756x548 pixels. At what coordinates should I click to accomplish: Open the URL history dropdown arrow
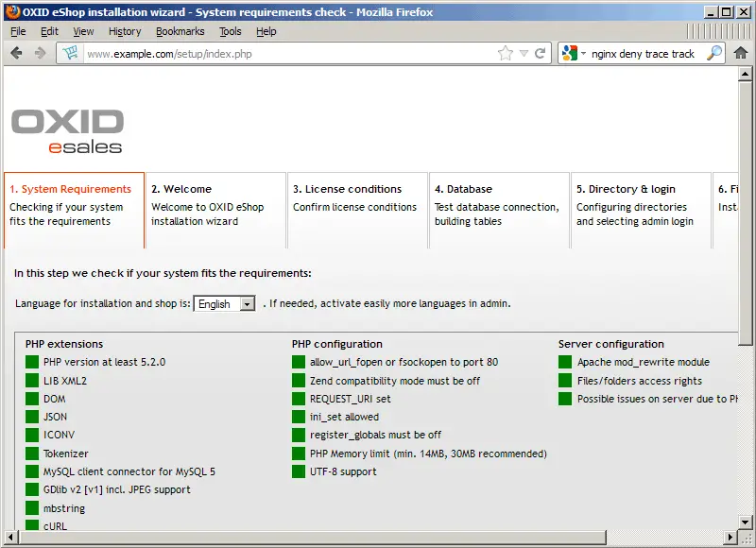tap(524, 54)
